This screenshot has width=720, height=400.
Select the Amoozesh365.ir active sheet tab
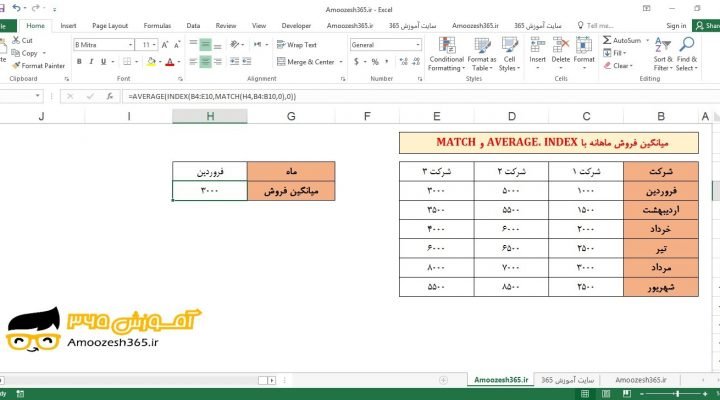[501, 380]
